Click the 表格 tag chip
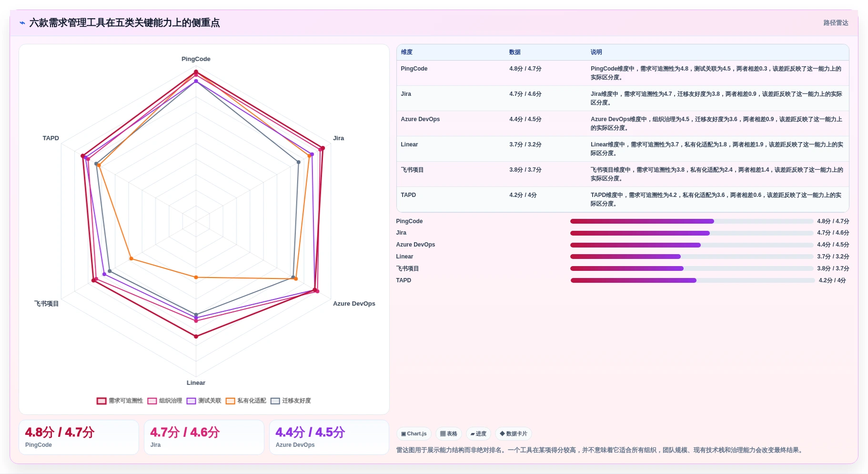This screenshot has height=474, width=868. [449, 434]
